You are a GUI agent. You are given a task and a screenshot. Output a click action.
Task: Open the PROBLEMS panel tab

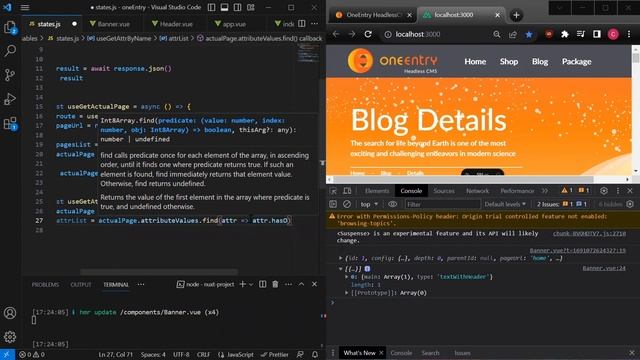click(x=45, y=284)
